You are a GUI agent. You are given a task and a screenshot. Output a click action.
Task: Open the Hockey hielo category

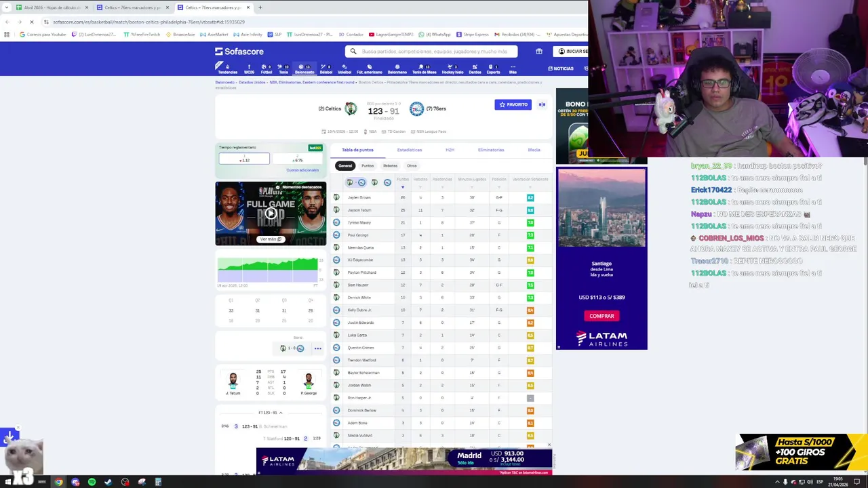click(452, 69)
